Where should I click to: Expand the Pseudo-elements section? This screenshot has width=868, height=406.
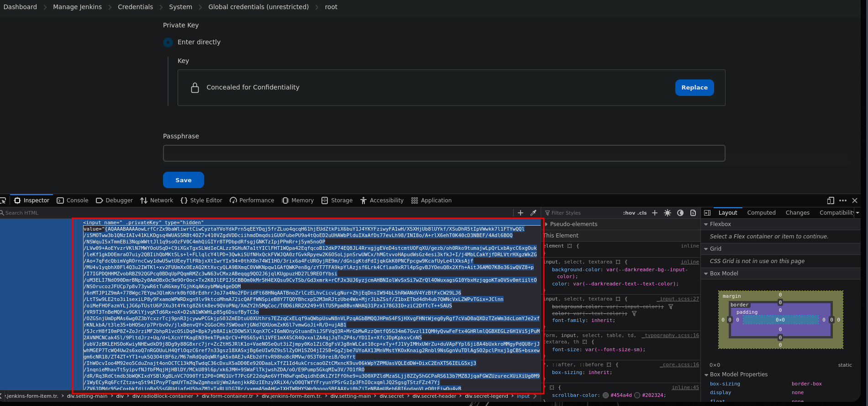(547, 224)
